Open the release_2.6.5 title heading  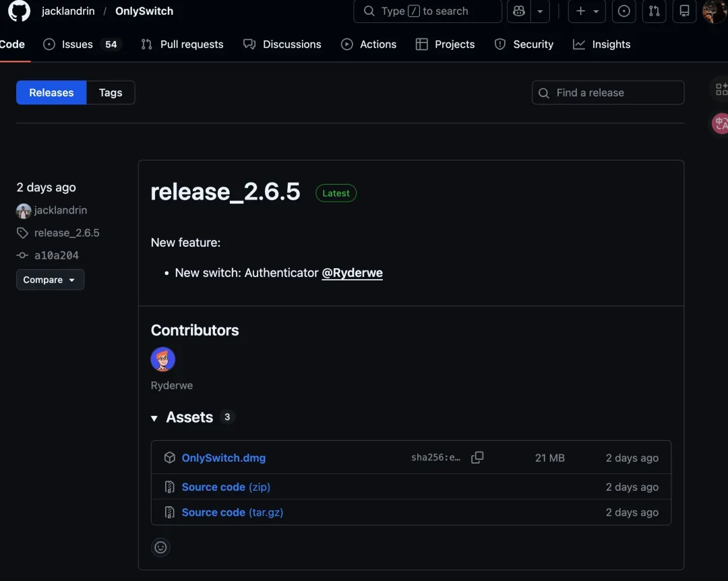(225, 192)
